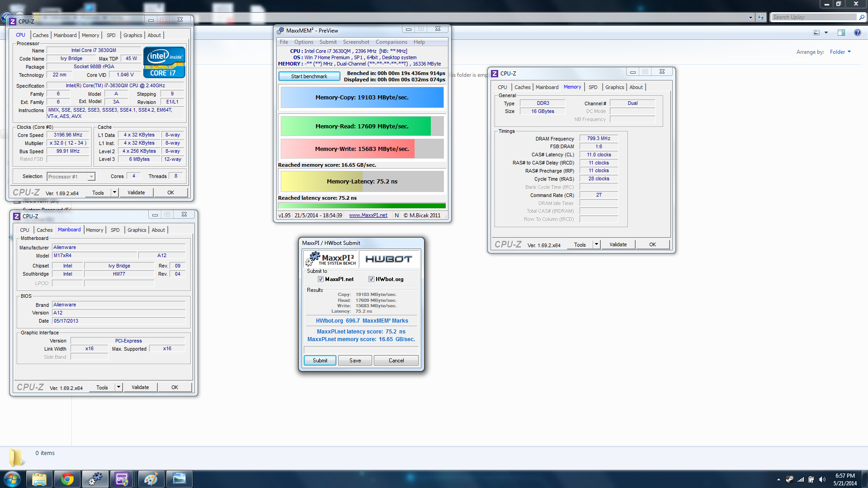Click the network signal tray icon

[x=800, y=479]
